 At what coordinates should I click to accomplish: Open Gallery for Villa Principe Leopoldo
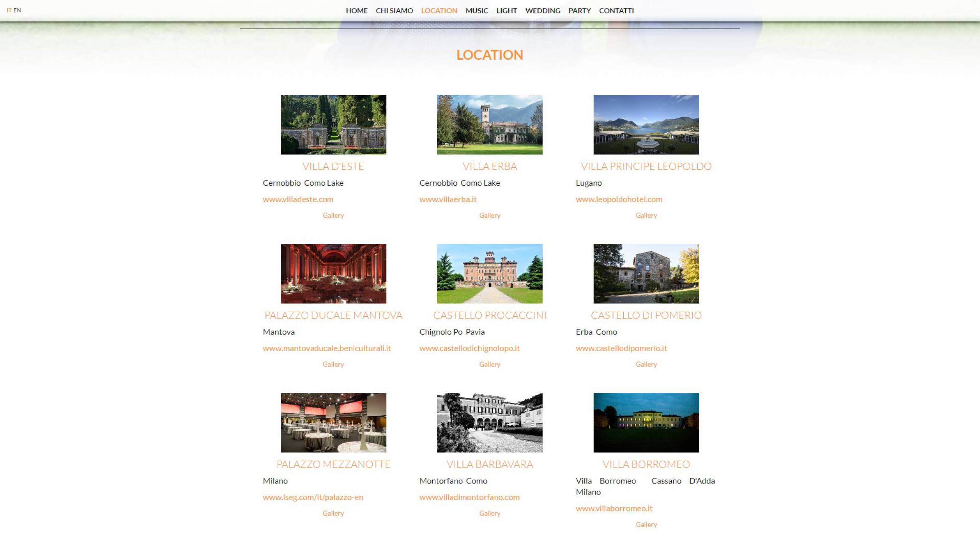point(646,215)
